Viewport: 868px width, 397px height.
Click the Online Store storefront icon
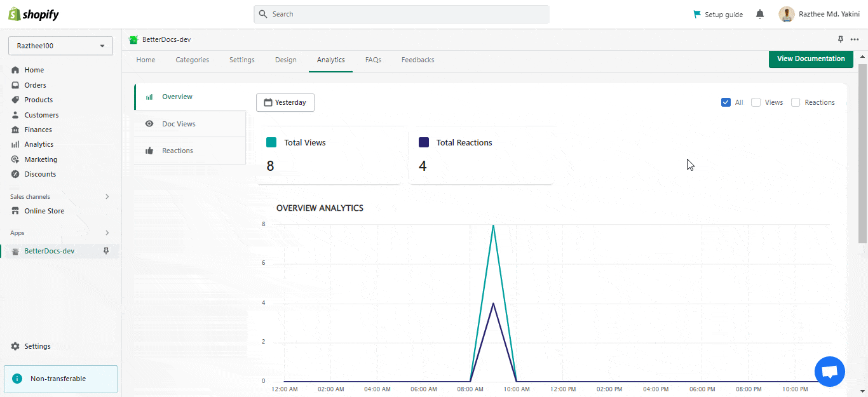coord(15,211)
